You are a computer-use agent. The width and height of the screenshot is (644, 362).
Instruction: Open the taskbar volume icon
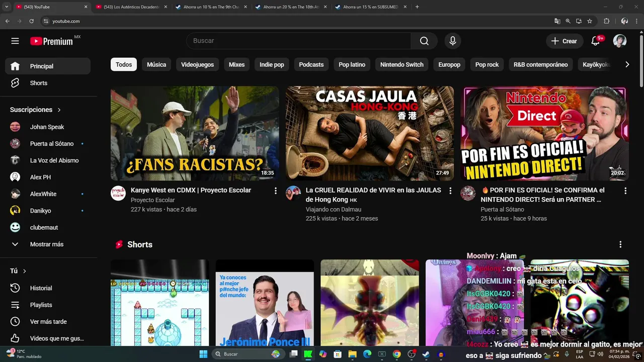point(599,354)
